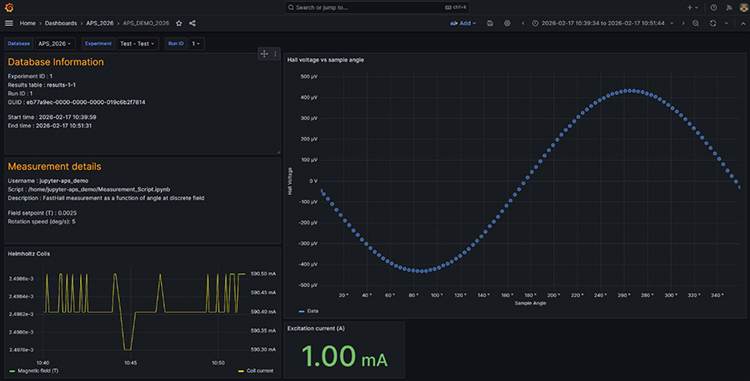Click the 590.50 mA axis tick label
This screenshot has width=750, height=381.
point(263,274)
